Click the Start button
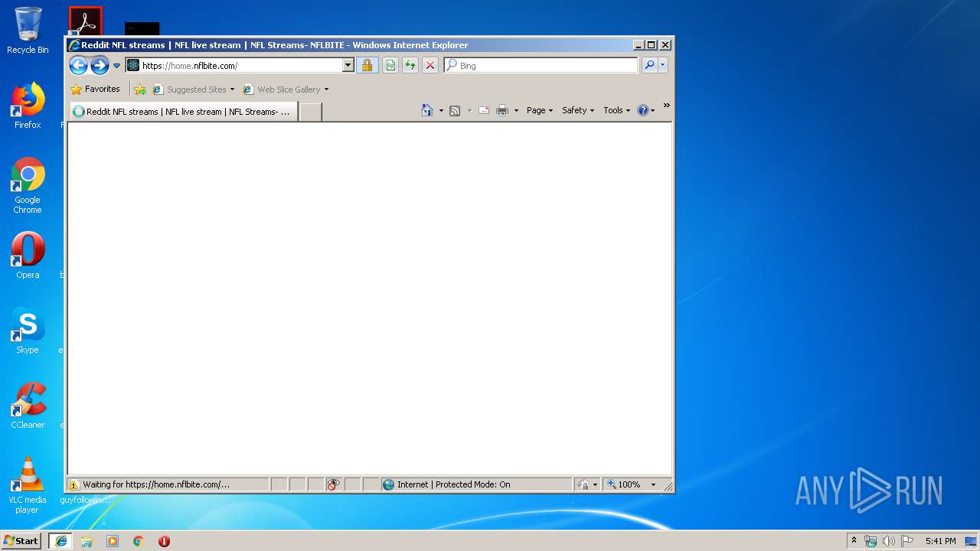The image size is (980, 551). coord(21,540)
